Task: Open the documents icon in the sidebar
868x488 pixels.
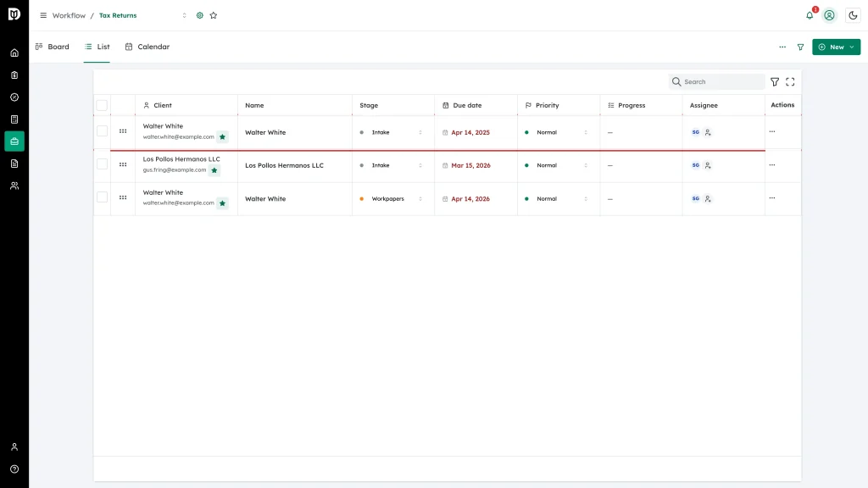Action: tap(14, 164)
